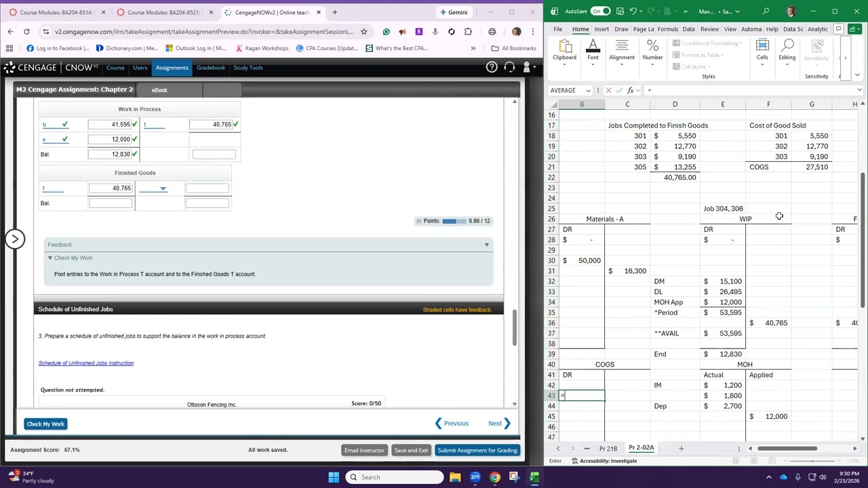Image resolution: width=868 pixels, height=488 pixels.
Task: Collapse the Check My Work section
Action: click(x=50, y=258)
